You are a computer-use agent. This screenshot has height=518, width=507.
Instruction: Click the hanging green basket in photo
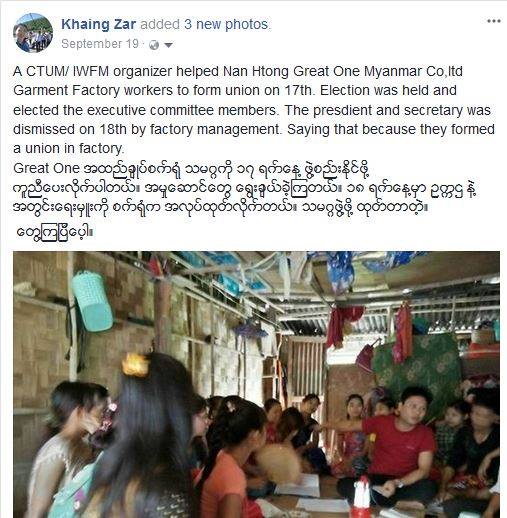(92, 301)
